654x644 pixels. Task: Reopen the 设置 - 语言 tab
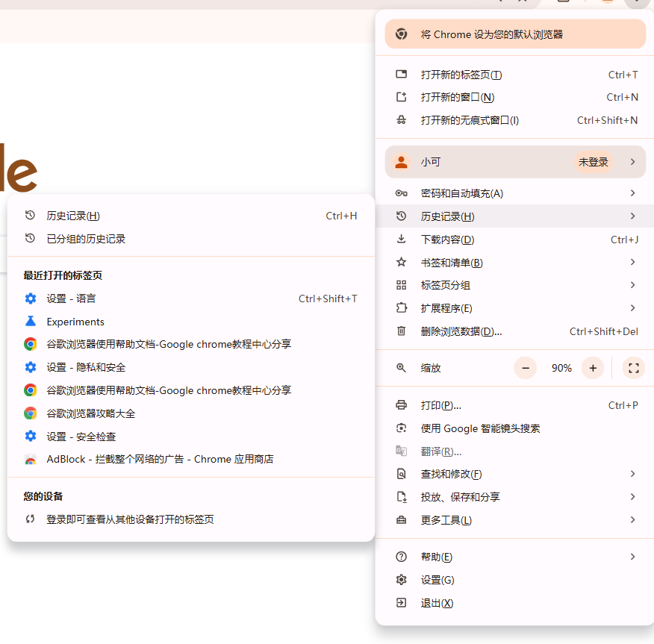pos(191,298)
